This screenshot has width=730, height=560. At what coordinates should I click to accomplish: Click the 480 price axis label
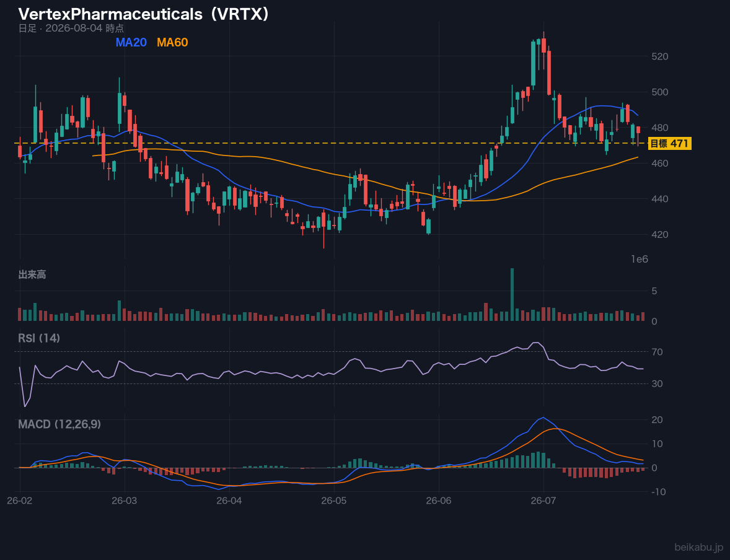click(x=660, y=128)
